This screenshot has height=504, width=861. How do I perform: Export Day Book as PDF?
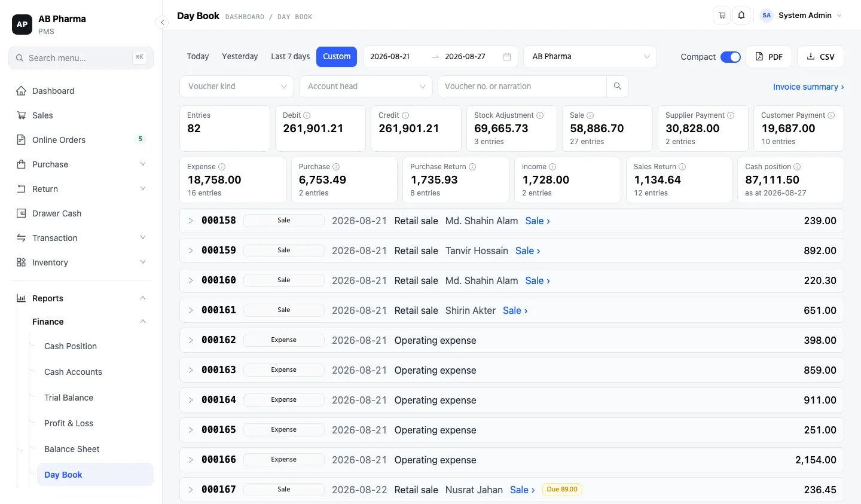point(769,57)
